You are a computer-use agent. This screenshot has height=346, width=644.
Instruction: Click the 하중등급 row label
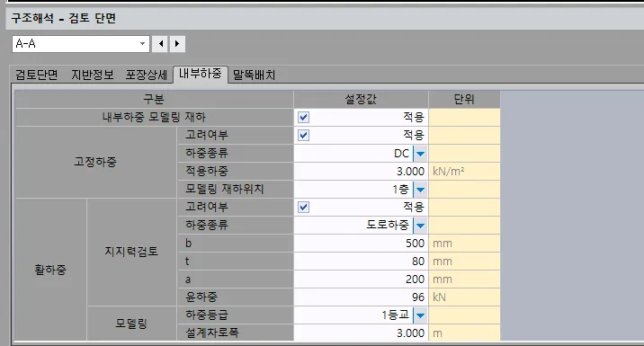[236, 315]
